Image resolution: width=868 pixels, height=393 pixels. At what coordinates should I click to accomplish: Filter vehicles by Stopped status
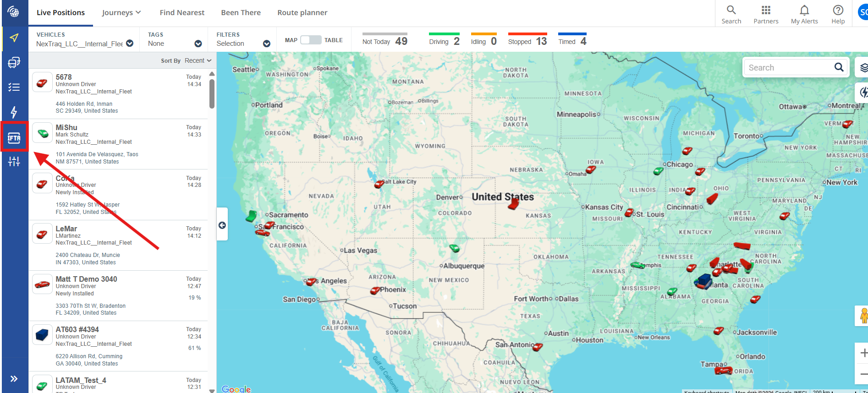pyautogui.click(x=527, y=40)
